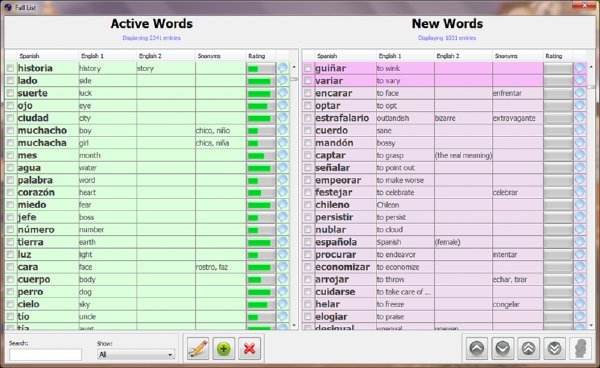Viewport: 600px width, 368px height.
Task: Tick the checkbox next to suerte
Action: (10, 93)
